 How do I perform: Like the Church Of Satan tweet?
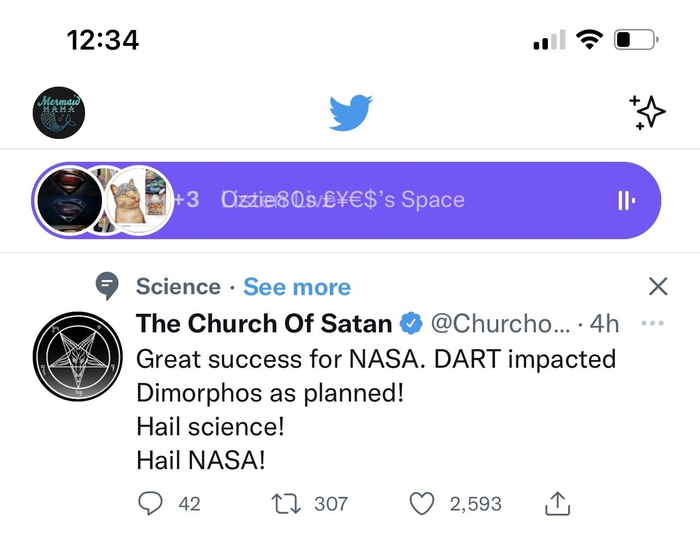(x=423, y=504)
